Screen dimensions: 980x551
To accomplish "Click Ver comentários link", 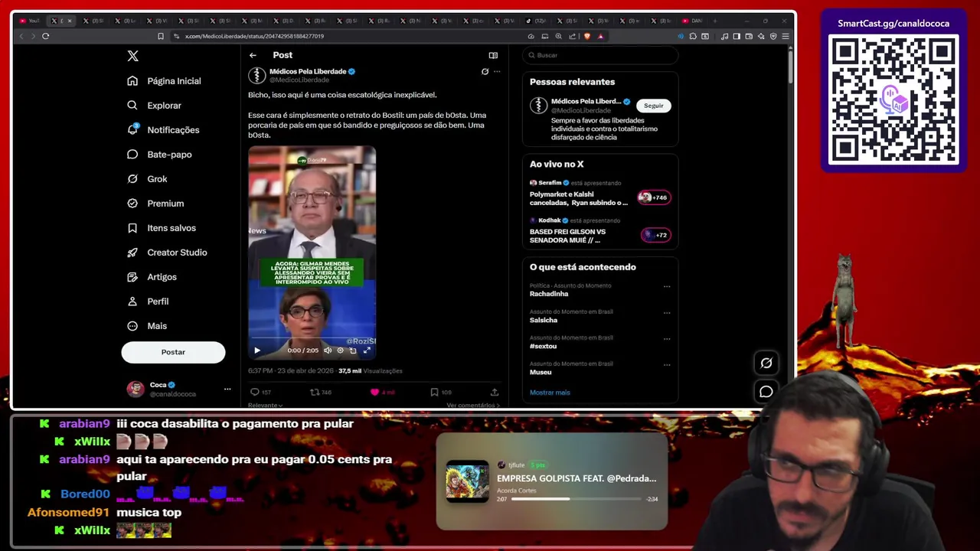I will (473, 405).
